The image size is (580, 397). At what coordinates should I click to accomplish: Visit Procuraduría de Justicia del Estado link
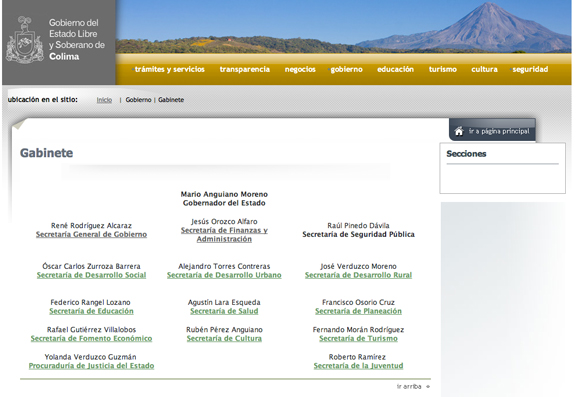(91, 366)
